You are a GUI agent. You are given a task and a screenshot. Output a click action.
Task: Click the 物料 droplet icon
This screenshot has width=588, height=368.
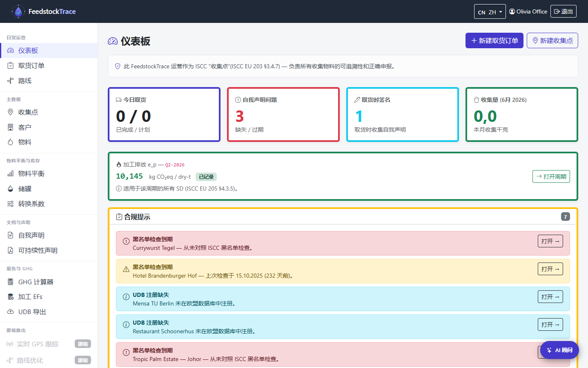click(11, 142)
